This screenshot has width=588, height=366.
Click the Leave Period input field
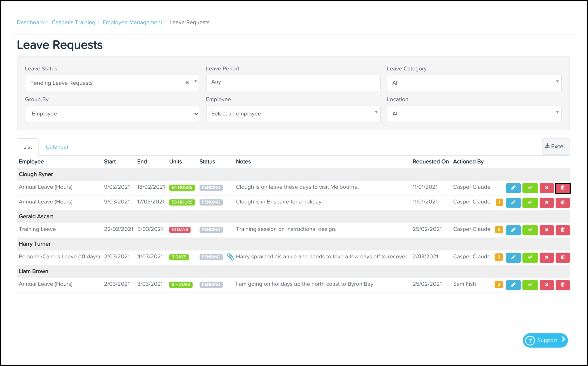point(293,83)
